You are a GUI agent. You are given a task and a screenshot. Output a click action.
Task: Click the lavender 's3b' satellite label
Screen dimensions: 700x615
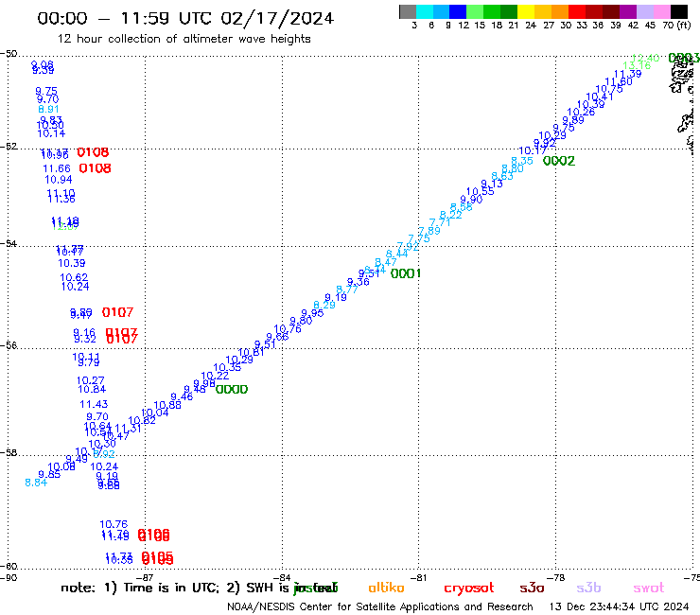[x=588, y=588]
